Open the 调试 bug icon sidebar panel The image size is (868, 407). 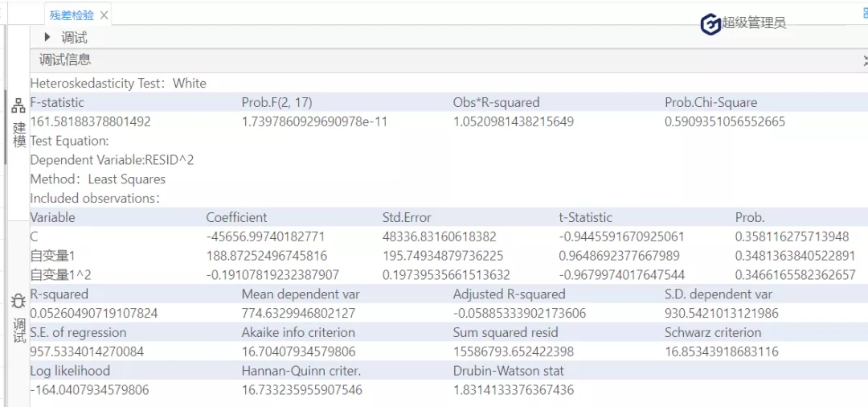[x=18, y=318]
